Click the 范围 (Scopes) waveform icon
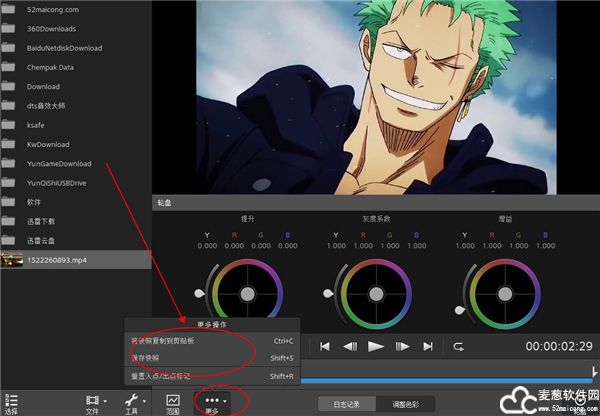Image resolution: width=600 pixels, height=416 pixels. click(x=172, y=401)
